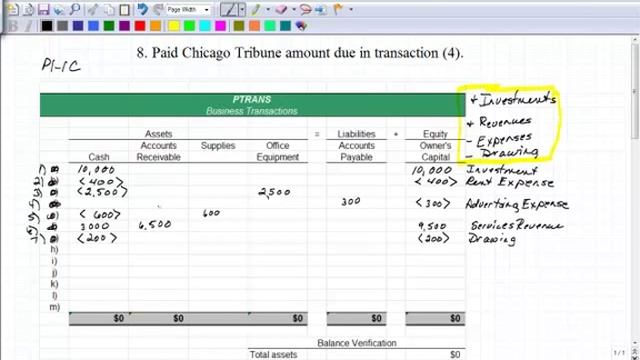Click the row label 'm)'
The image size is (640, 360).
(55, 307)
